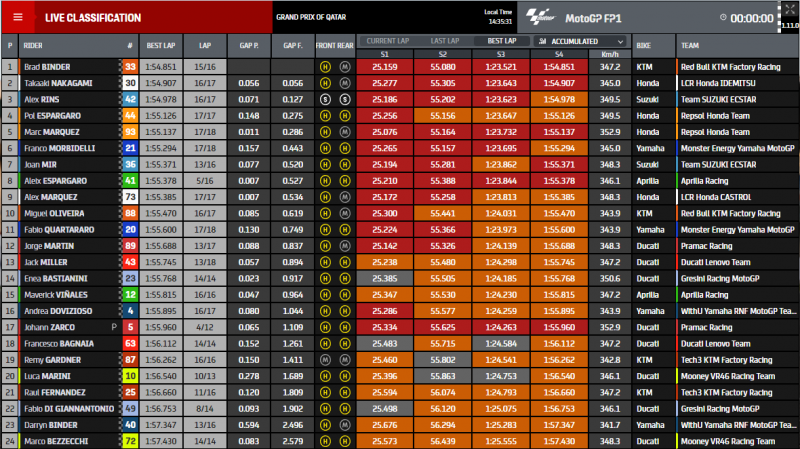Click the fullscreen expand icon

point(788,9)
